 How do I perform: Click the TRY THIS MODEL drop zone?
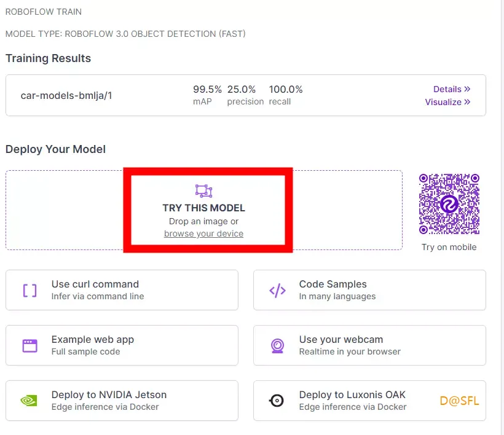(204, 210)
